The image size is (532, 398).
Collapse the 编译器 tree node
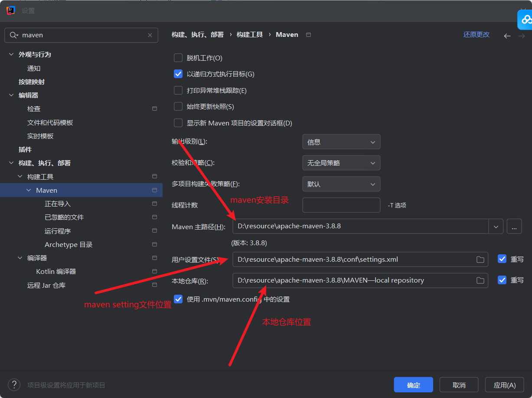coord(20,258)
